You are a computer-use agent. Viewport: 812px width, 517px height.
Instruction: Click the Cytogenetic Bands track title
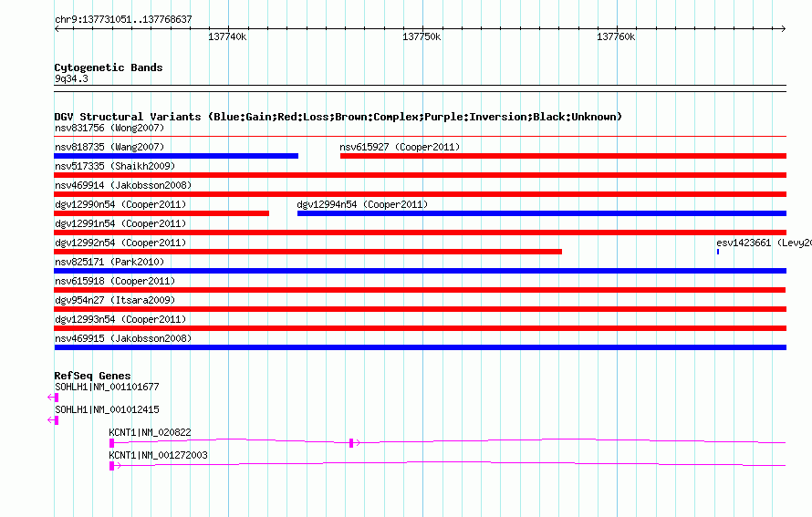pos(109,67)
